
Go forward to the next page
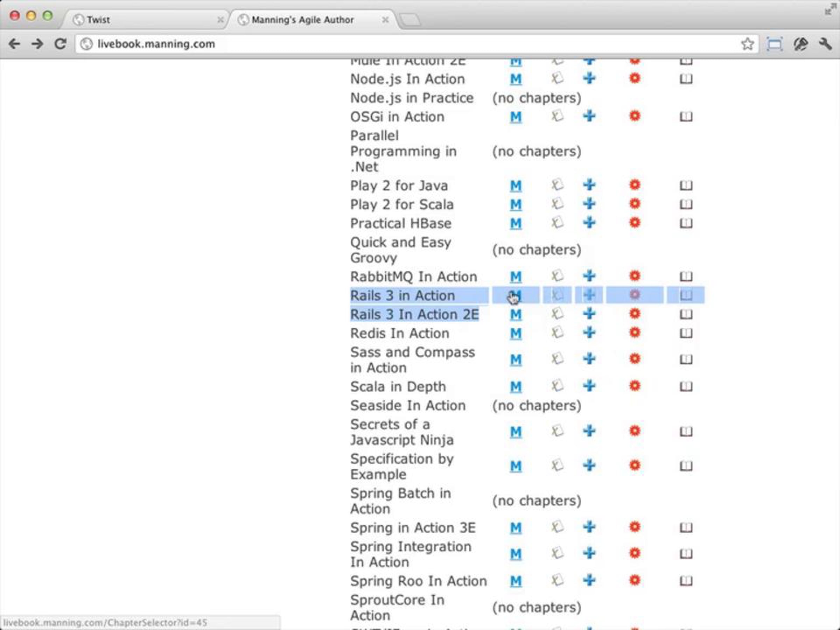tap(37, 44)
